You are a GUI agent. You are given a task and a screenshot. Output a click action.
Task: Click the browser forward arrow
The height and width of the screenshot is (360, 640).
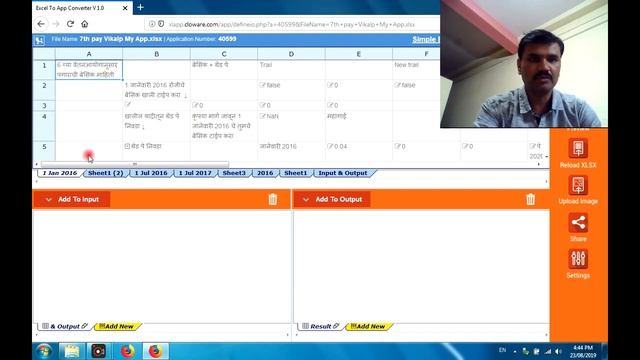tap(56, 24)
